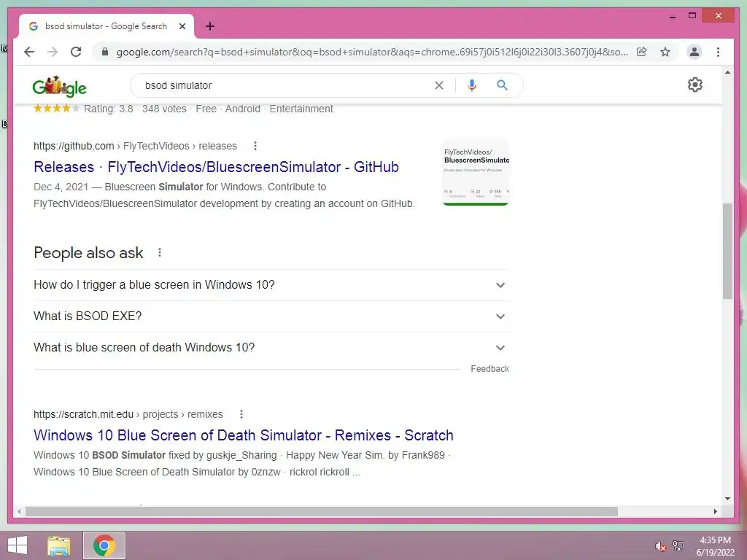Image resolution: width=747 pixels, height=560 pixels.
Task: Click the People also ask heading
Action: coord(88,253)
